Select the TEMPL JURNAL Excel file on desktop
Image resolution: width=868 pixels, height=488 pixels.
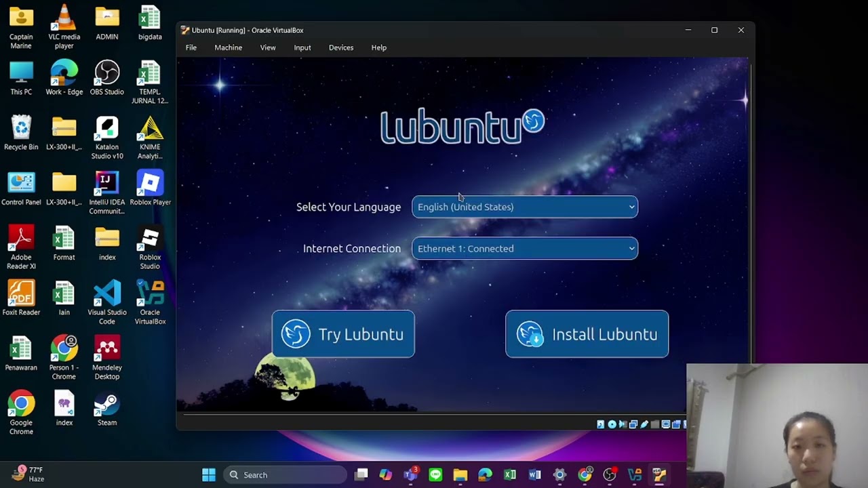pos(150,82)
